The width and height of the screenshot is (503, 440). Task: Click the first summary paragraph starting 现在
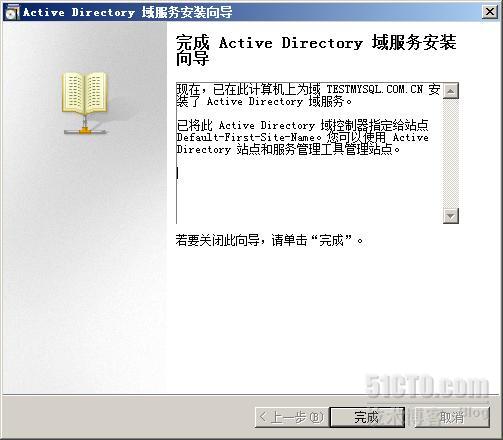pyautogui.click(x=308, y=95)
